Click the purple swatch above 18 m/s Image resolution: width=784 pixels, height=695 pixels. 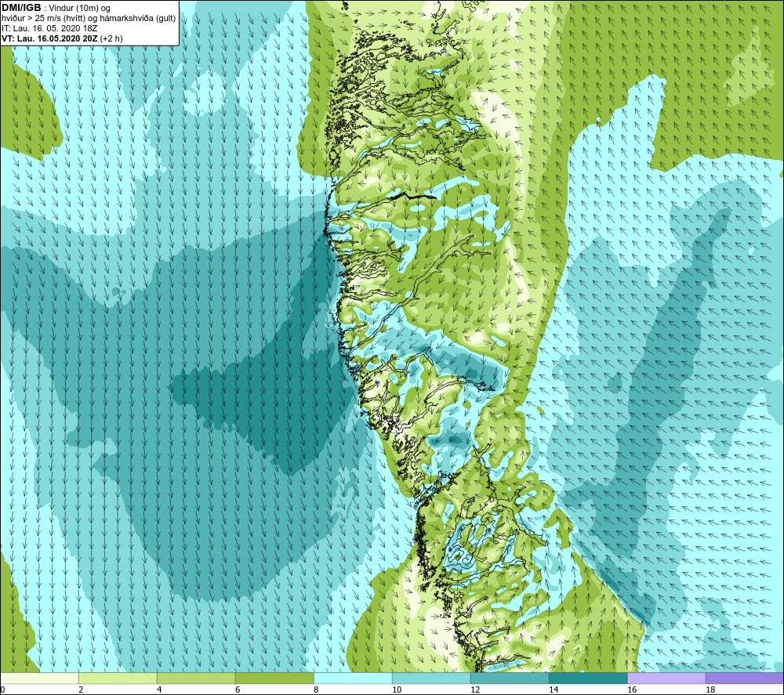[745, 679]
